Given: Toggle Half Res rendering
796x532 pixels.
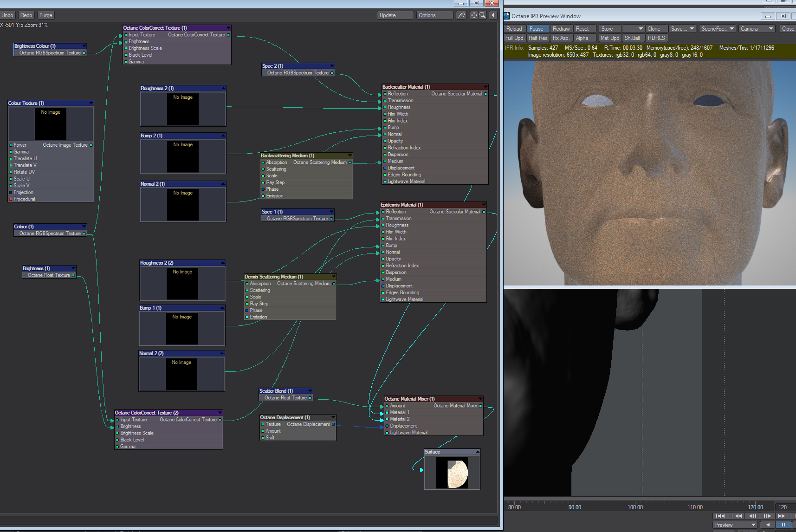Looking at the screenshot, I should click(x=538, y=38).
